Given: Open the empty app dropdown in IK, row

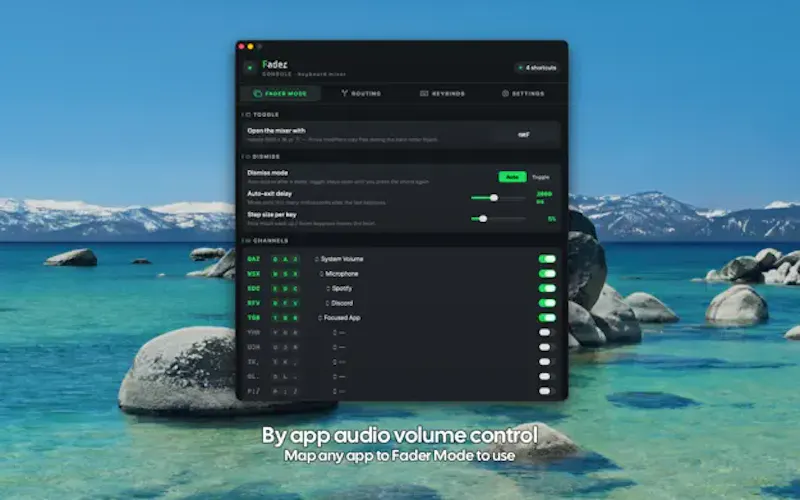Looking at the screenshot, I should 339,362.
